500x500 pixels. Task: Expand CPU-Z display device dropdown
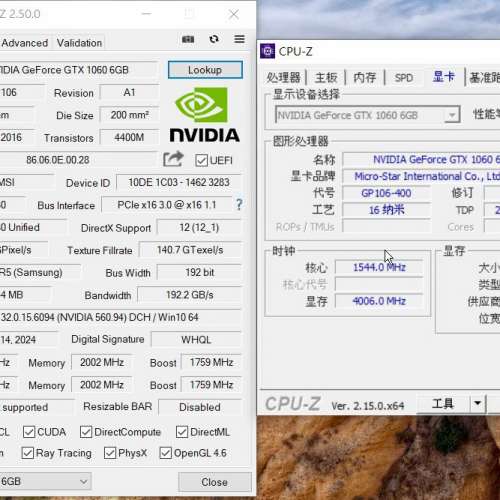point(452,115)
